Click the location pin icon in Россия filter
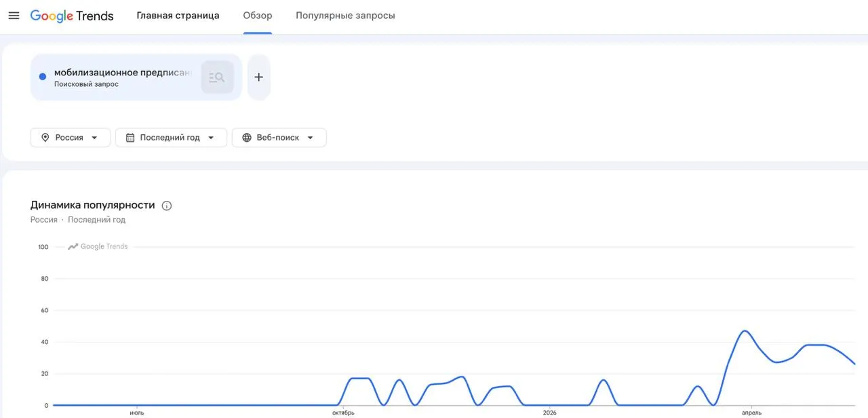This screenshot has height=418, width=868. click(45, 137)
